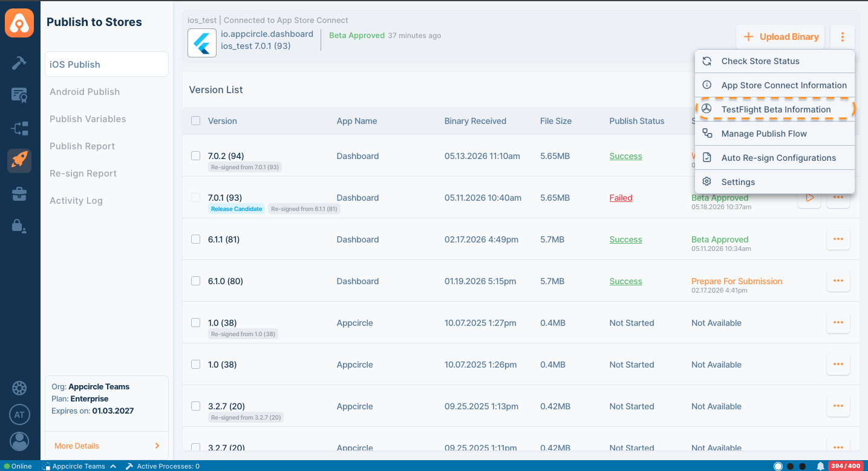Check the 3.2.7 (20) row received 1:13pm
This screenshot has height=471, width=868.
(195, 406)
